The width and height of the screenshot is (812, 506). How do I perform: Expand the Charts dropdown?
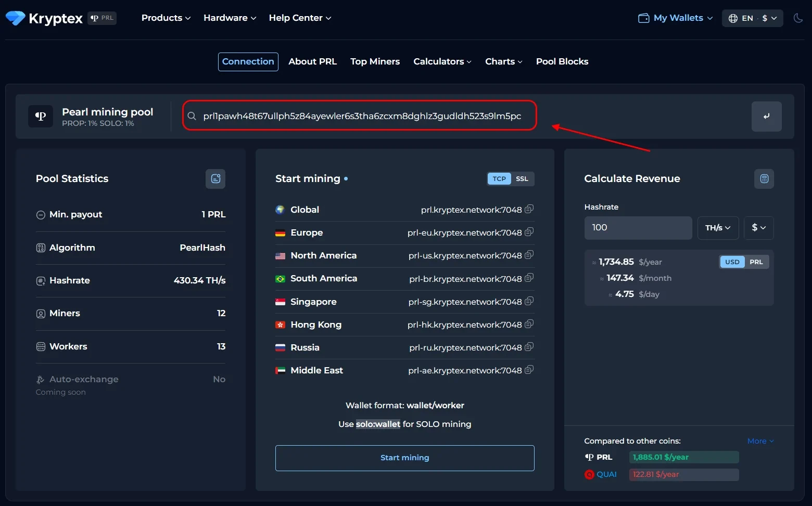tap(504, 61)
